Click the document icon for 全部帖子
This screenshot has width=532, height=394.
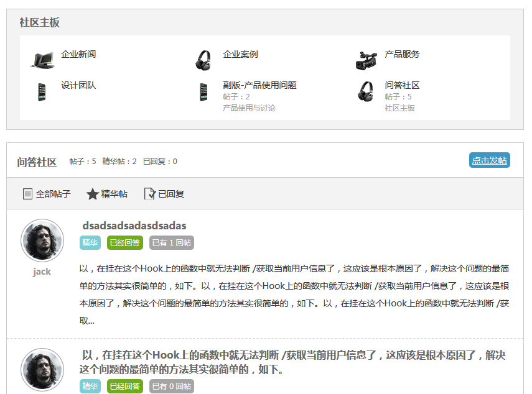pos(27,194)
